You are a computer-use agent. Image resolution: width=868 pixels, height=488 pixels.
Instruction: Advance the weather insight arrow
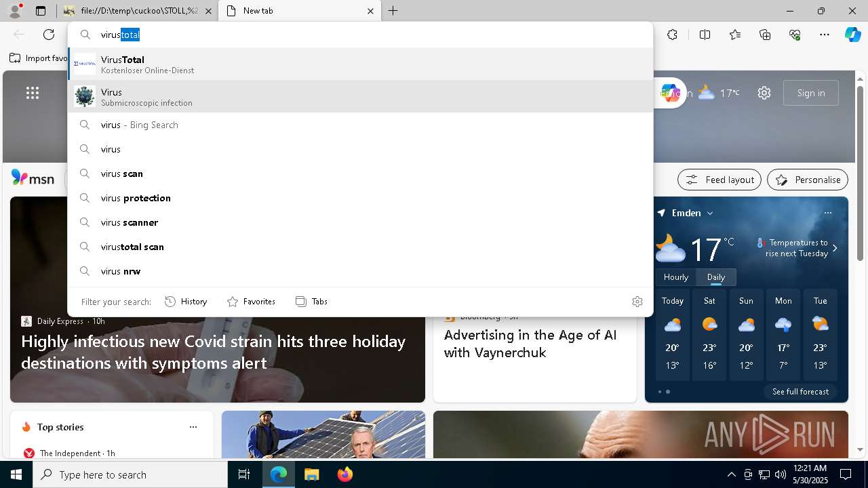(835, 248)
